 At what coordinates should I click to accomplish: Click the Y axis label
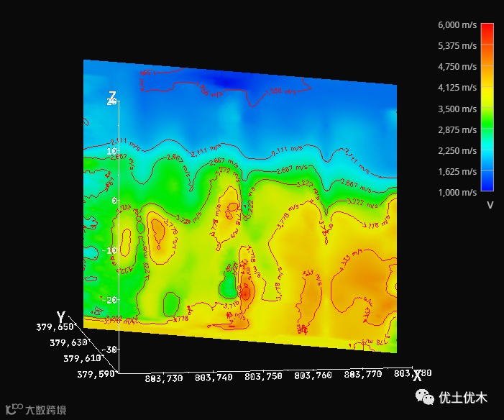coord(60,317)
